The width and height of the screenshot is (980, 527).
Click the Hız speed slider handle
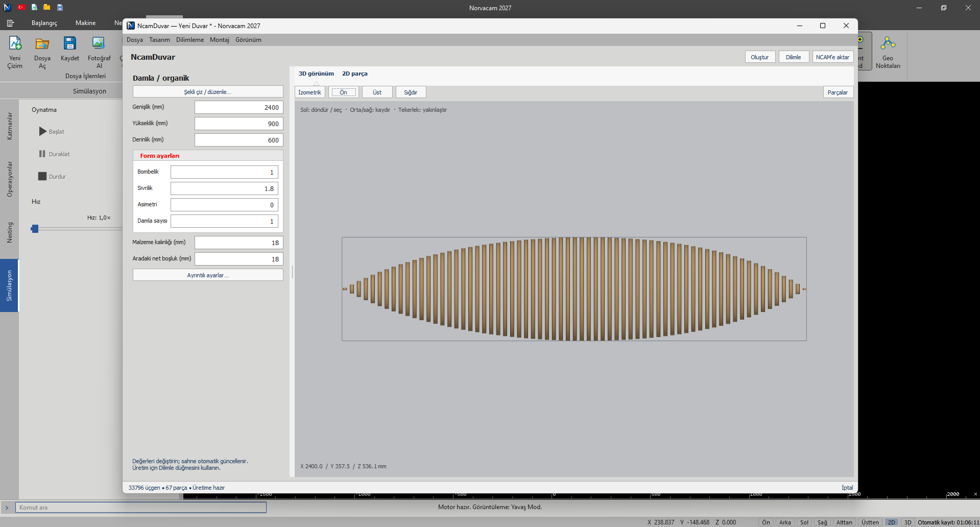(35, 229)
